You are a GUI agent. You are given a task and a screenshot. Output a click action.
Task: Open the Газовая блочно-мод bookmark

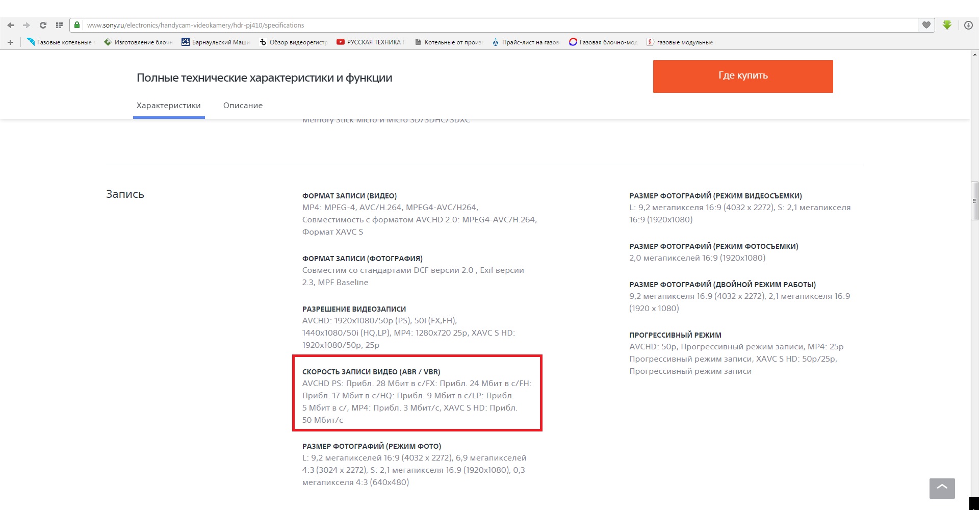coord(603,42)
